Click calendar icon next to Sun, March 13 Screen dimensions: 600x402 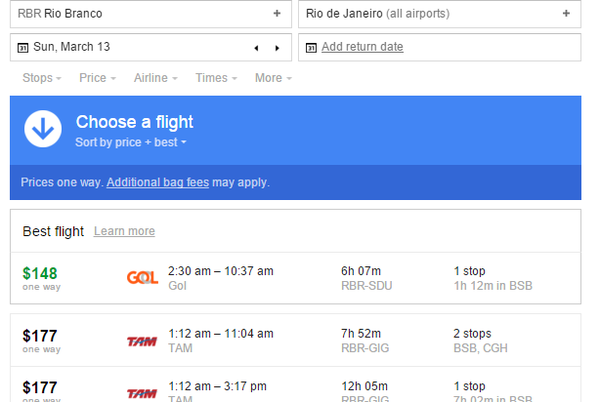[x=23, y=47]
